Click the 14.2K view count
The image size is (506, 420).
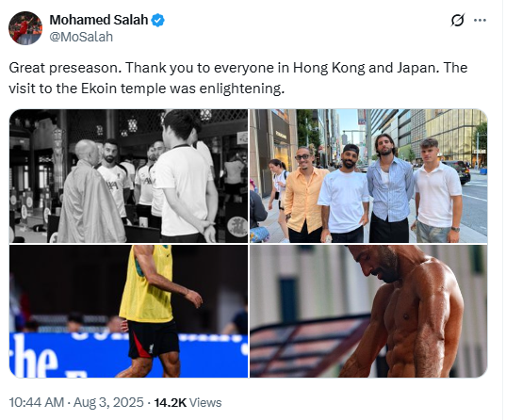(171, 403)
